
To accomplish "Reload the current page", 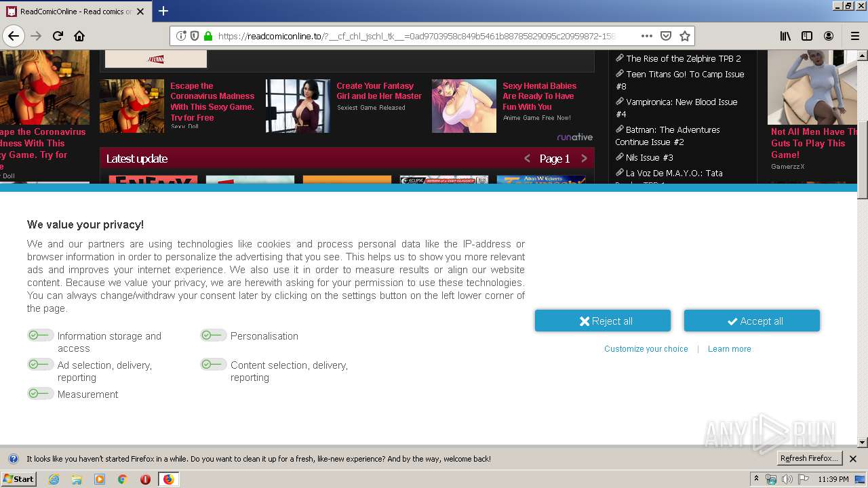I will 58,36.
